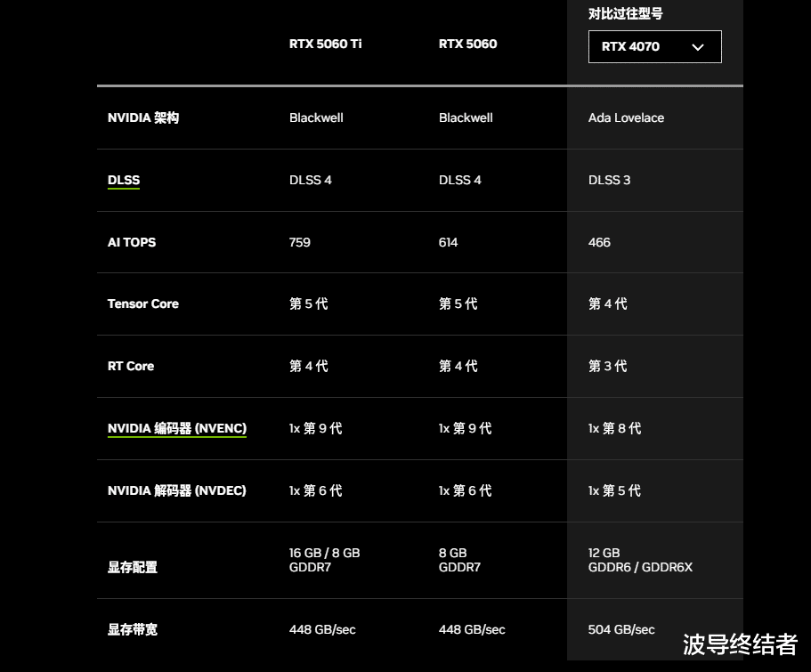Image resolution: width=811 pixels, height=672 pixels.
Task: Click the 第 3 代 RT Core cell
Action: coord(608,367)
